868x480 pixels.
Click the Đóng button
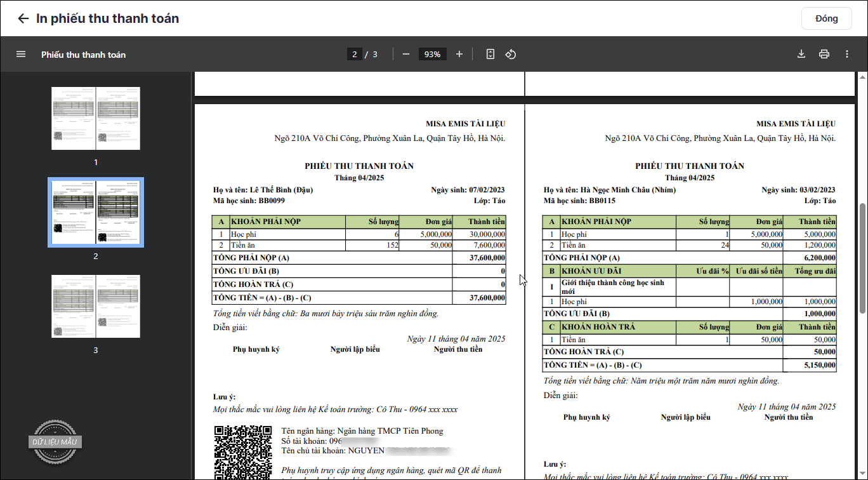827,18
